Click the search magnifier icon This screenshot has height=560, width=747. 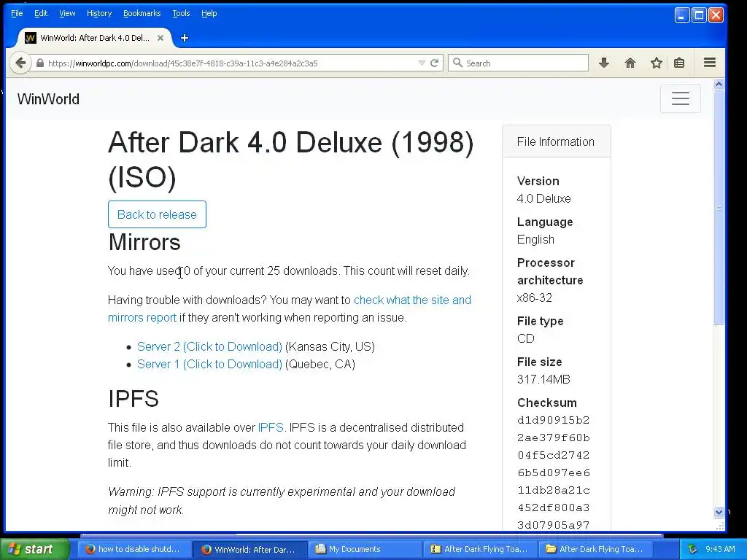(458, 63)
